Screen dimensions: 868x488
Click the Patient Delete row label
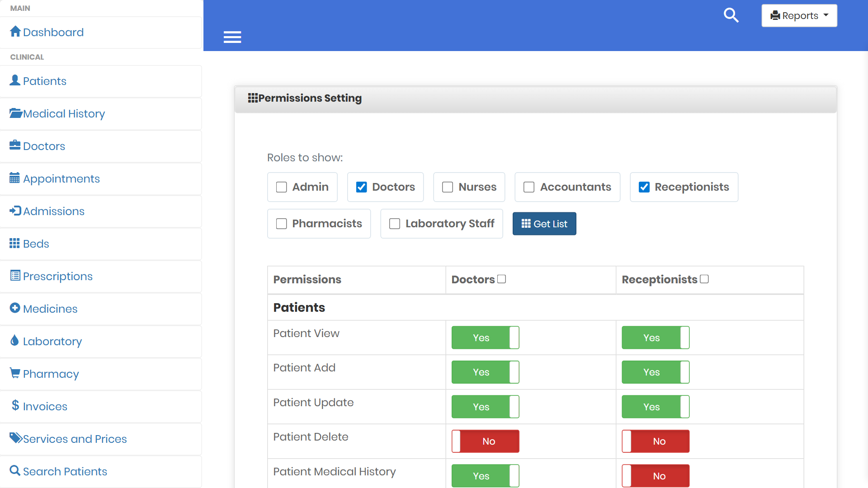[x=311, y=436]
